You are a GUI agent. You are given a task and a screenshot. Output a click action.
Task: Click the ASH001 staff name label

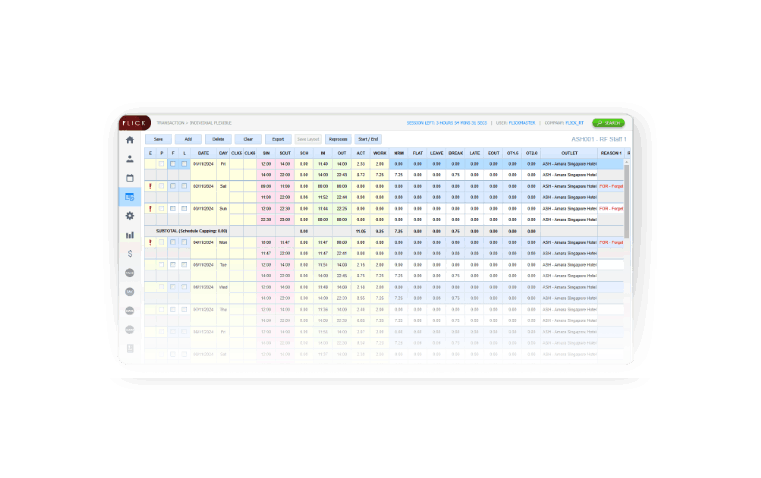598,139
